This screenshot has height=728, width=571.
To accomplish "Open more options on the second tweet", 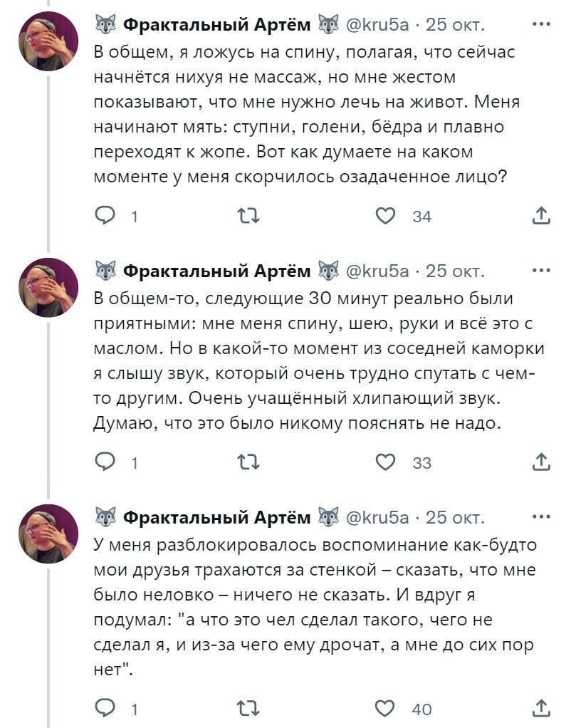I will (541, 271).
